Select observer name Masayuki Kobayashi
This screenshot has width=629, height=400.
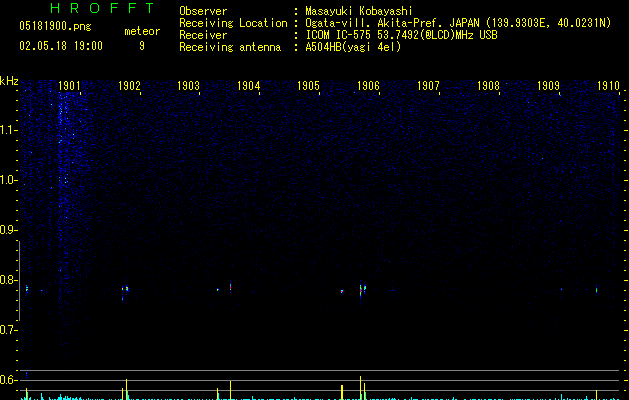[359, 11]
